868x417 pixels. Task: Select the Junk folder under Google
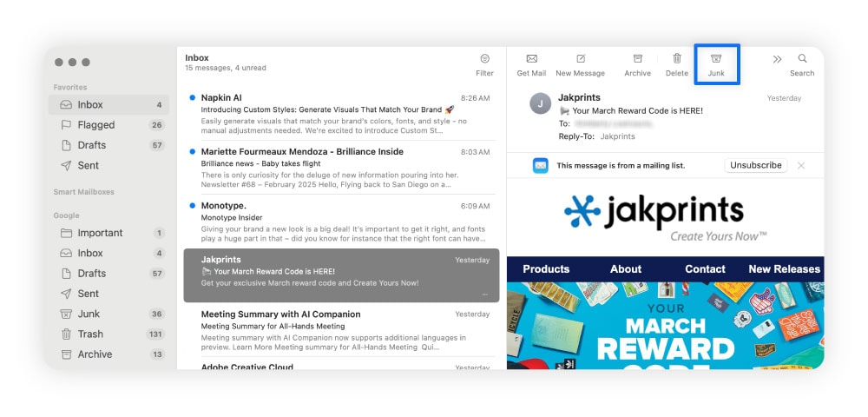click(x=89, y=314)
